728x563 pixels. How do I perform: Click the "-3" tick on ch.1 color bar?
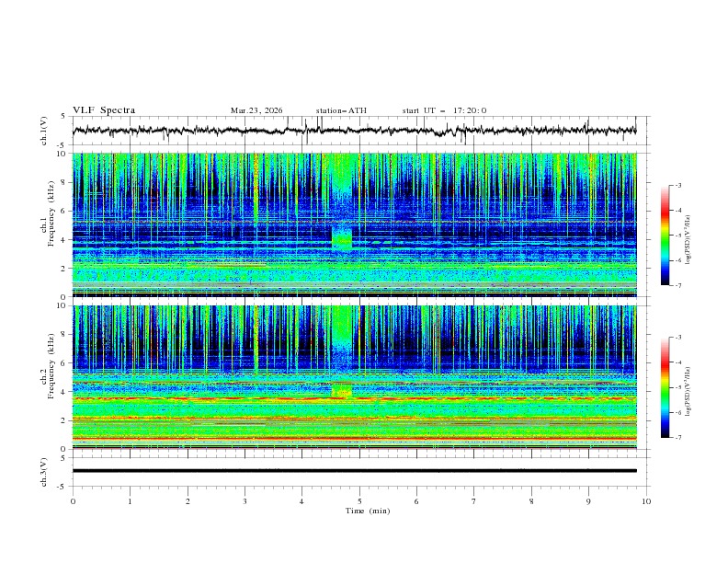[678, 185]
